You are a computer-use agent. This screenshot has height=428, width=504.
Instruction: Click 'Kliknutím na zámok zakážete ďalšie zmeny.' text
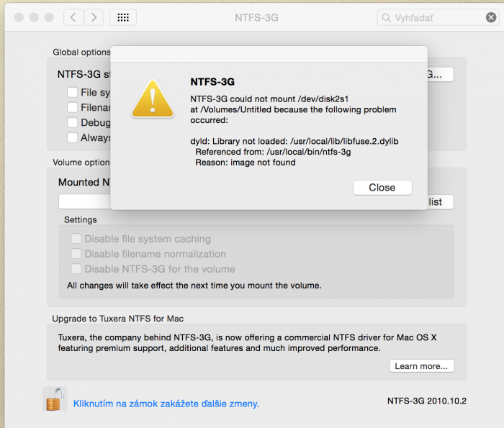click(x=166, y=404)
